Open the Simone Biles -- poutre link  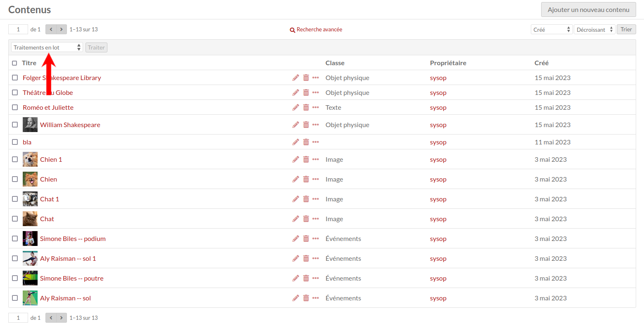[72, 278]
